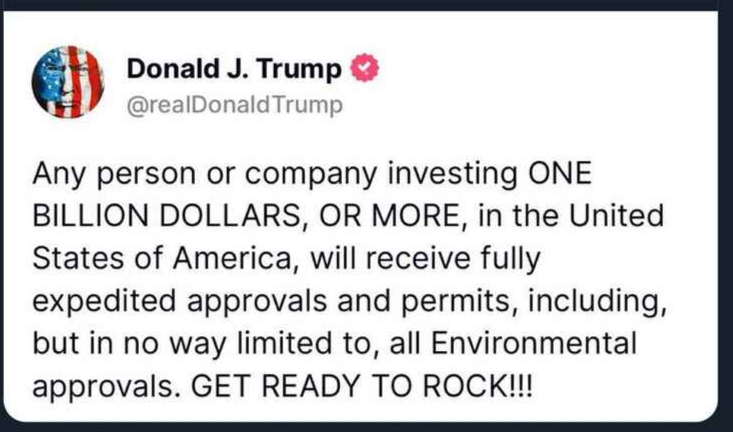Click the red verified checkmark badge

365,70
